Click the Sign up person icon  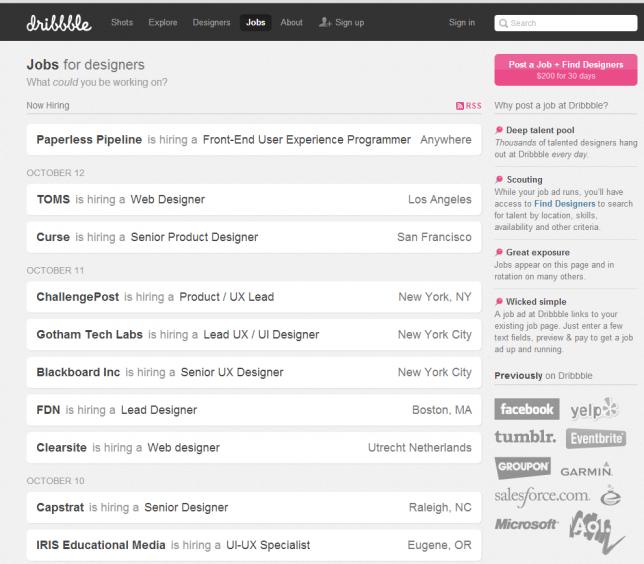pos(325,22)
